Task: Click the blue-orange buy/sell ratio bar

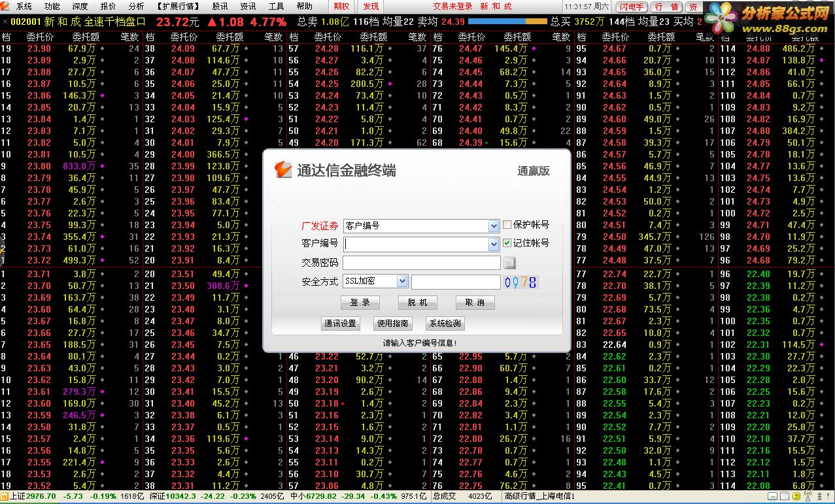Action: pos(508,22)
